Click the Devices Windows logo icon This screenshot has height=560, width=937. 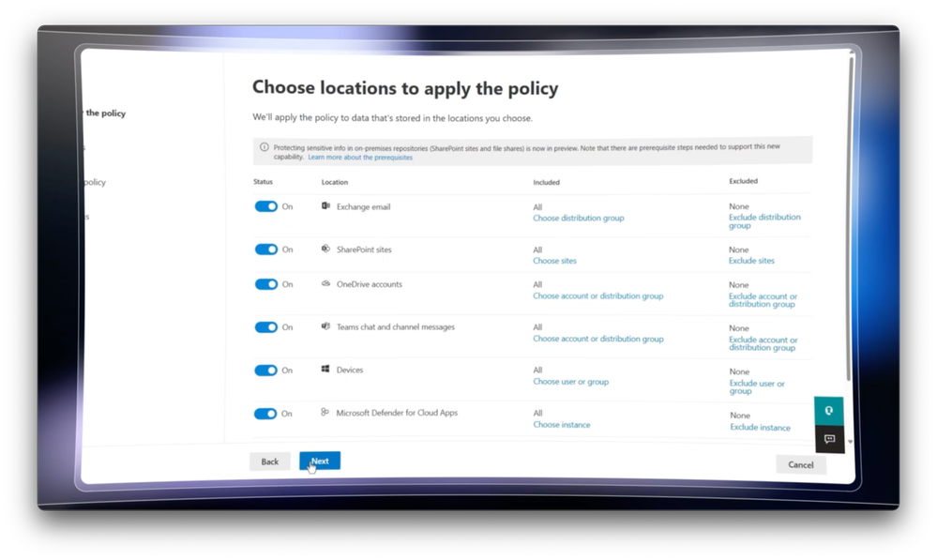tap(325, 369)
